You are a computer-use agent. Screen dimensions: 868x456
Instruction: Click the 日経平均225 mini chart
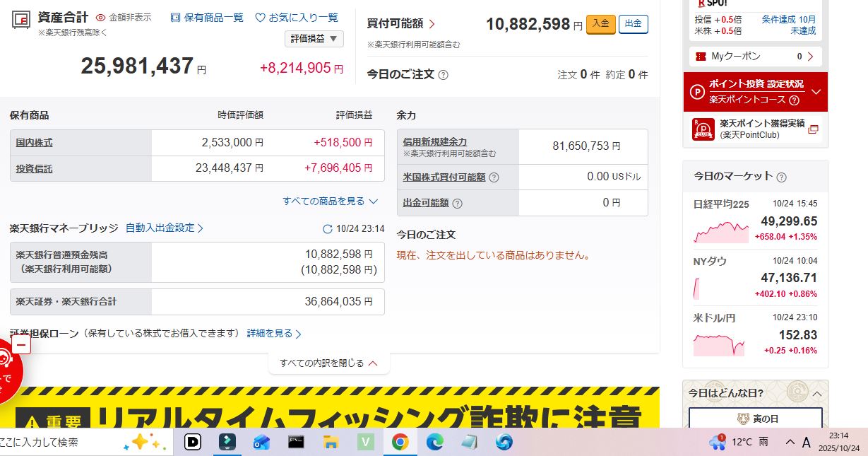[720, 232]
